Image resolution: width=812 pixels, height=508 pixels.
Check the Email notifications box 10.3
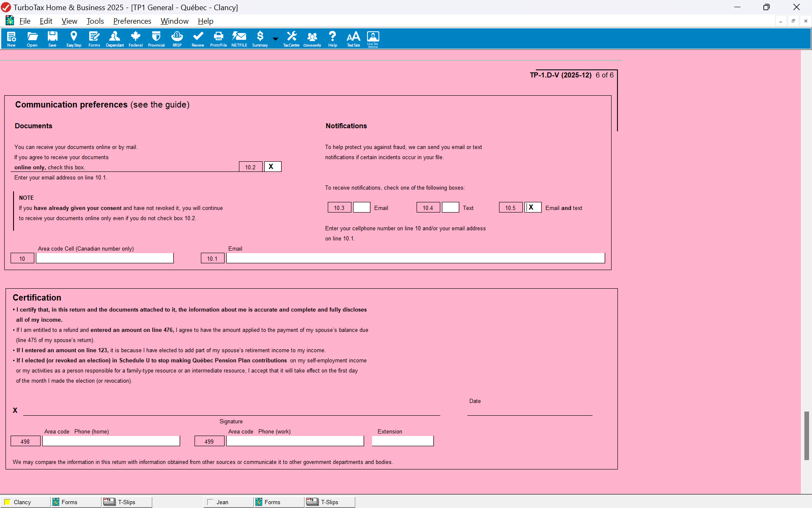pyautogui.click(x=362, y=207)
